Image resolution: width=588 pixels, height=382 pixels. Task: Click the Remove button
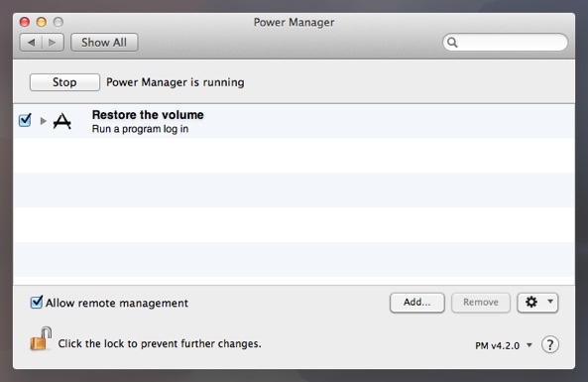[x=481, y=303]
